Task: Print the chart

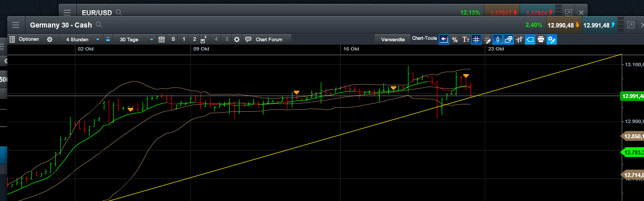Action: (x=541, y=39)
